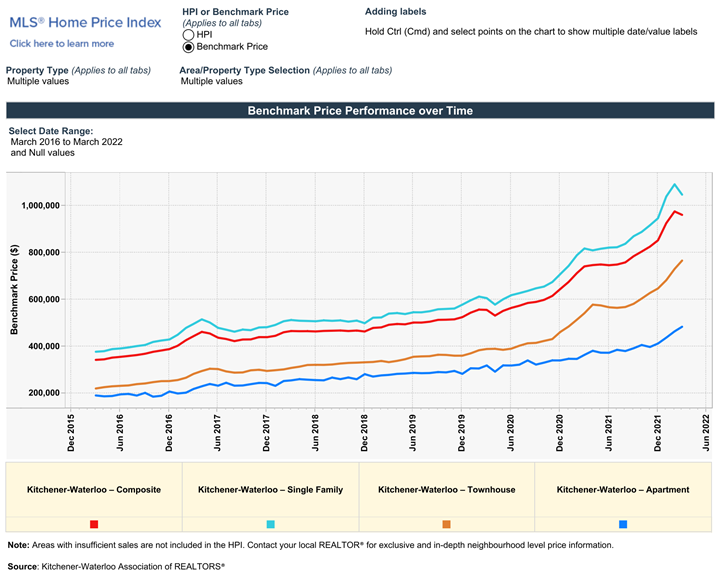
Task: Open the Area/Property Type Selection dropdown
Action: 211,81
